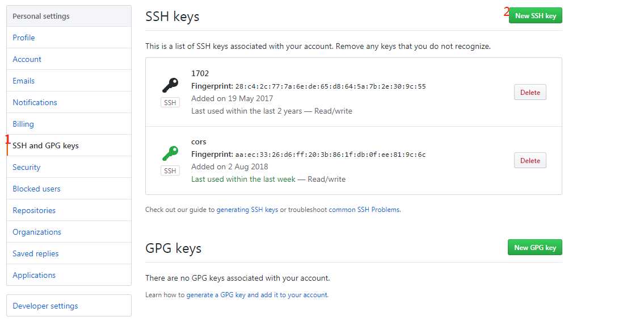Open the Profile settings page
This screenshot has height=329, width=644.
click(69, 38)
